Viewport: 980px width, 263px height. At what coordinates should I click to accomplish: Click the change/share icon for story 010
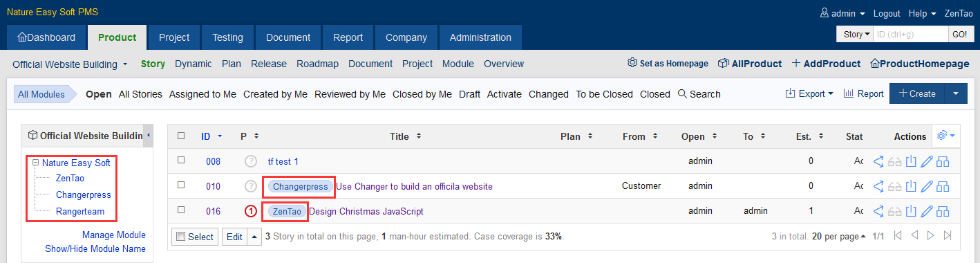pos(879,186)
